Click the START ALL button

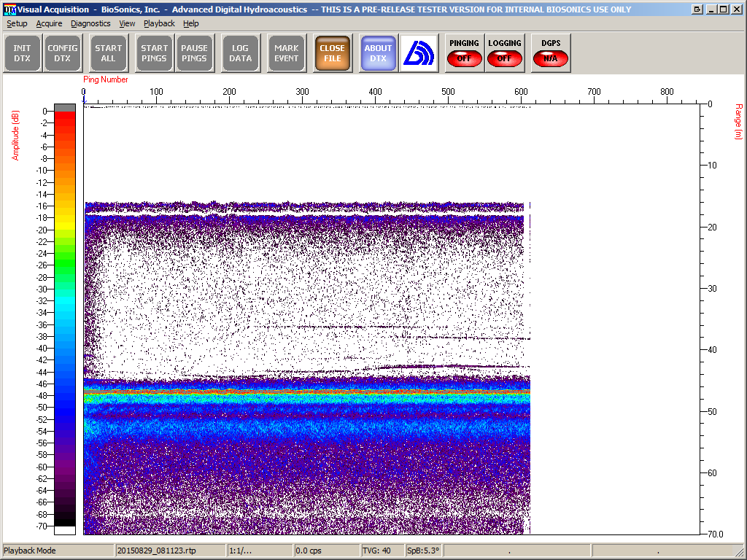(x=109, y=53)
